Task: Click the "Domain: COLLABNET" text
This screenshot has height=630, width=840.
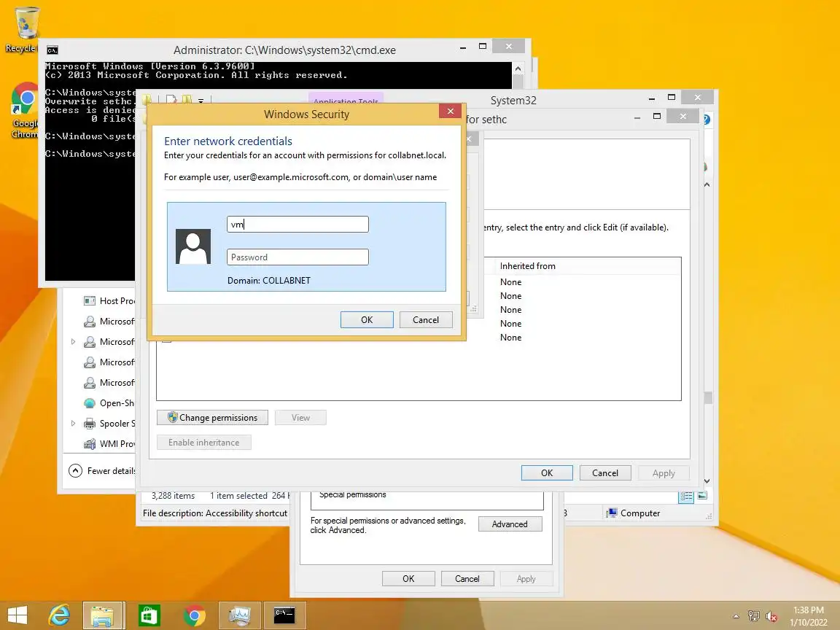Action: (269, 280)
